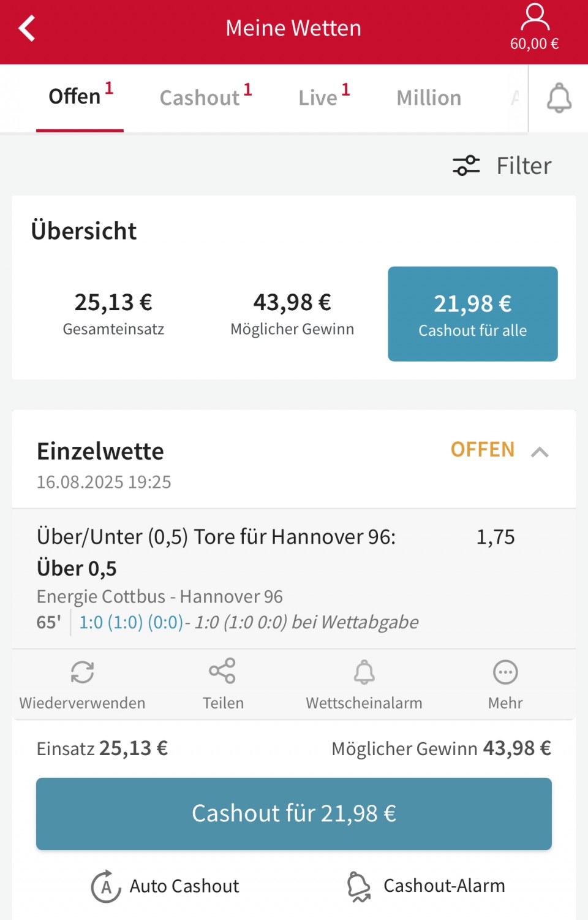This screenshot has width=588, height=920.
Task: Open the Energie Cottbus - Hannover 96 match
Action: click(x=159, y=596)
